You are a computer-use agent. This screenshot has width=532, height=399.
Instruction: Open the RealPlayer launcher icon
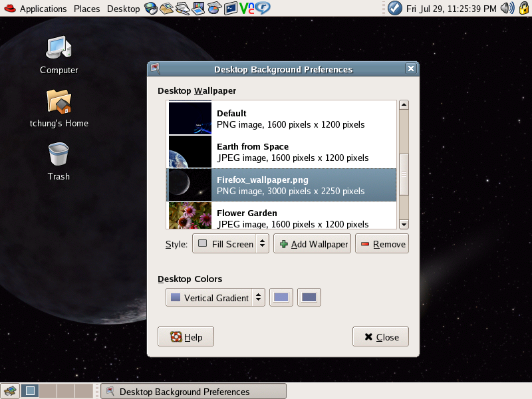coord(263,8)
